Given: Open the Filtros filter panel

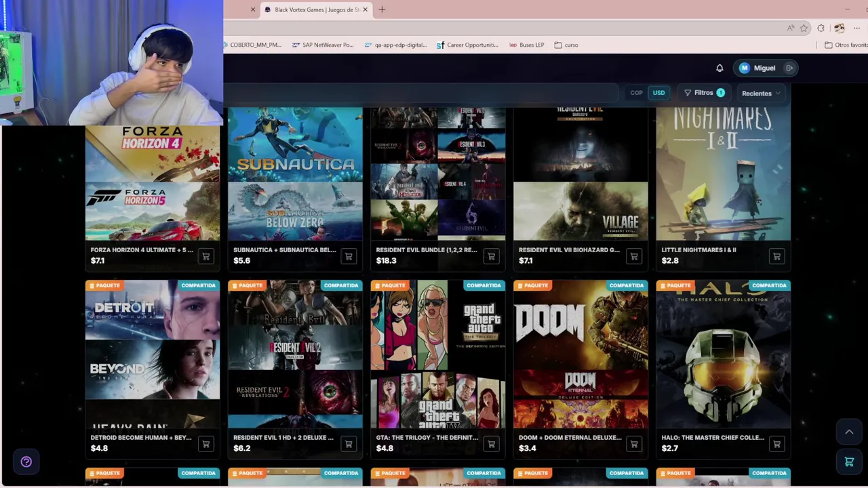Looking at the screenshot, I should point(704,93).
